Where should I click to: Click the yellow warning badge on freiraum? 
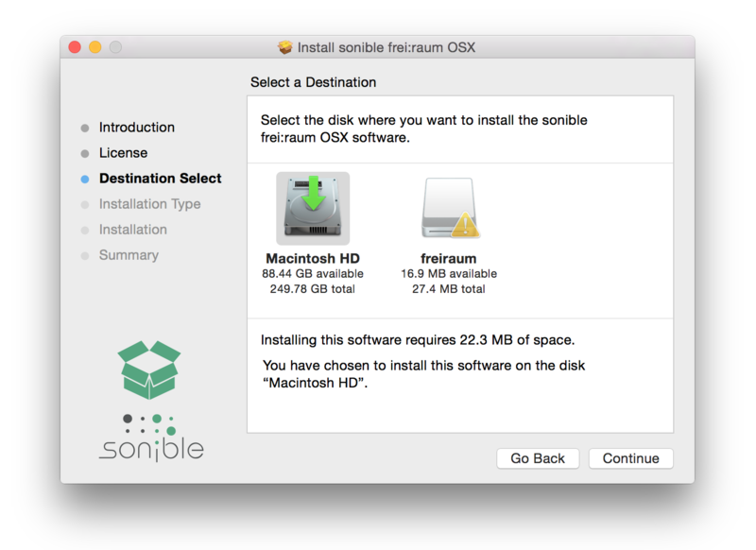tap(464, 224)
